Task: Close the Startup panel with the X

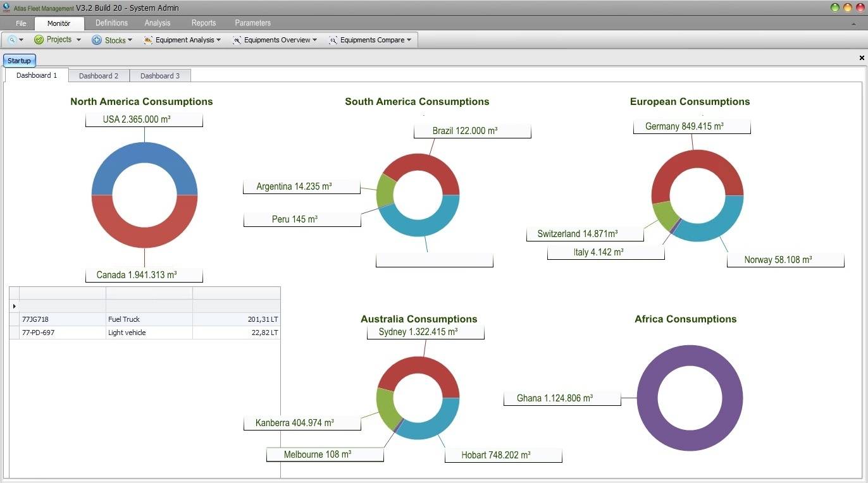Action: tap(862, 58)
